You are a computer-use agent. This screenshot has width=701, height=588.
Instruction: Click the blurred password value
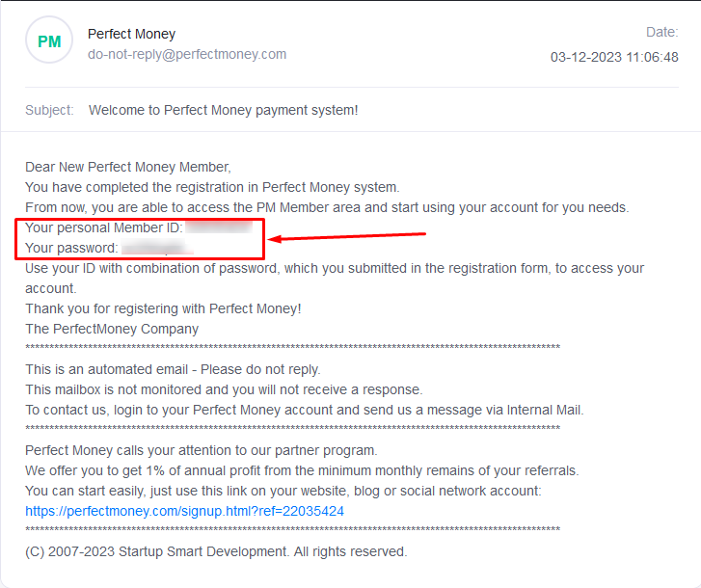(x=157, y=247)
